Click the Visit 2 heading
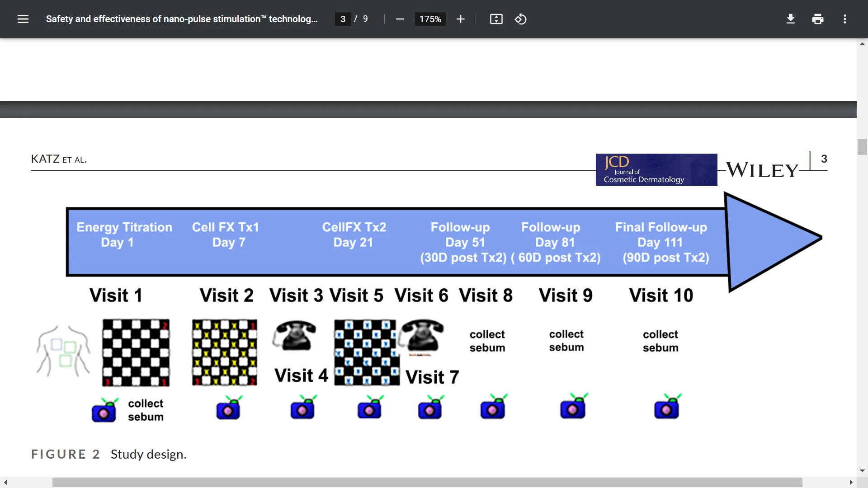Viewport: 868px width, 488px height. [226, 296]
